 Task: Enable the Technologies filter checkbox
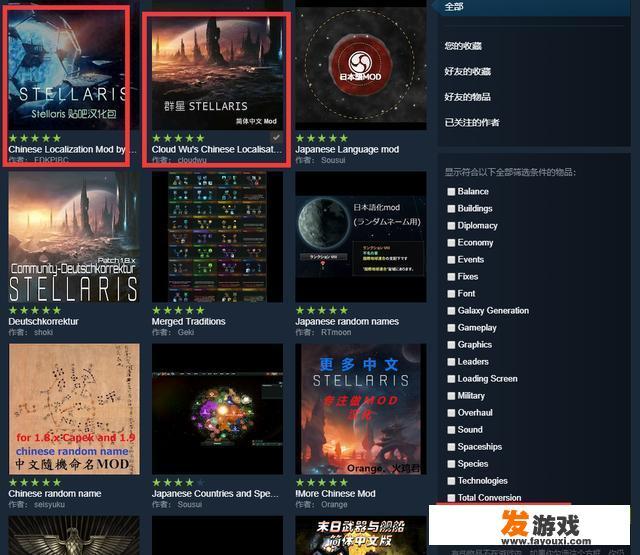tap(451, 481)
